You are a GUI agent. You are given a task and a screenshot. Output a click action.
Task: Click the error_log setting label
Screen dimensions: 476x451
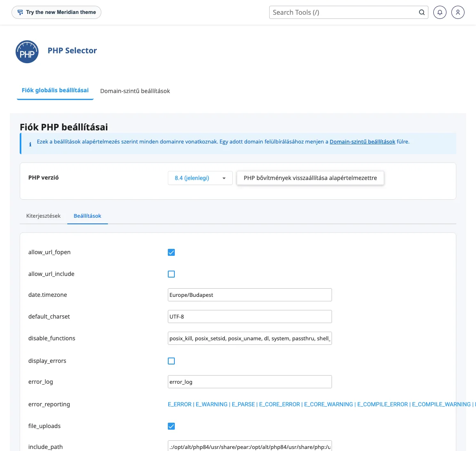pos(41,382)
